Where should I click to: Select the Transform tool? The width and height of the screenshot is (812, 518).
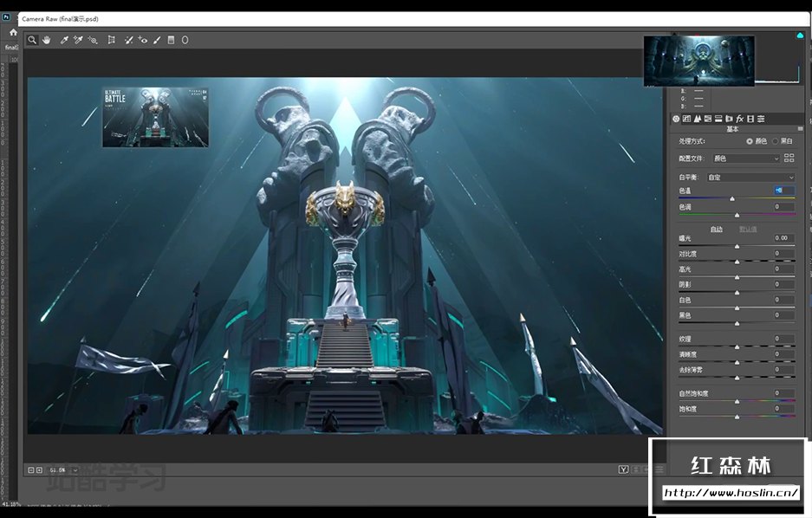pyautogui.click(x=111, y=40)
